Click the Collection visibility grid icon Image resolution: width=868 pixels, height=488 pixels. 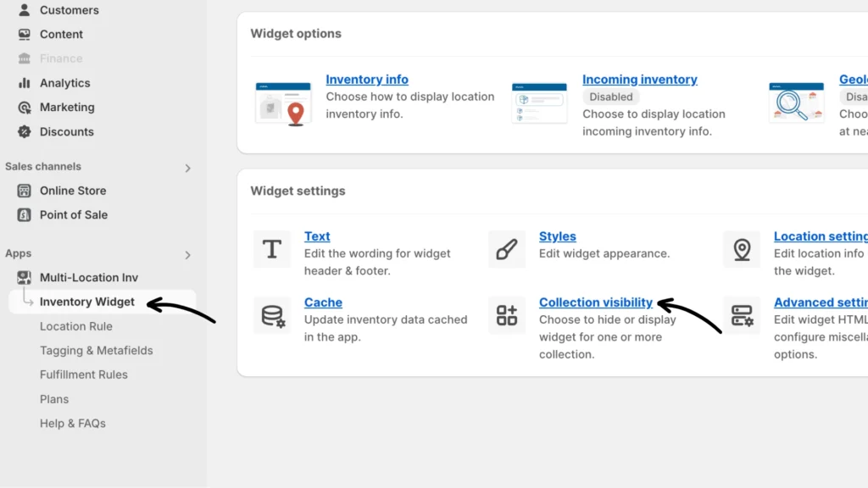pyautogui.click(x=507, y=315)
